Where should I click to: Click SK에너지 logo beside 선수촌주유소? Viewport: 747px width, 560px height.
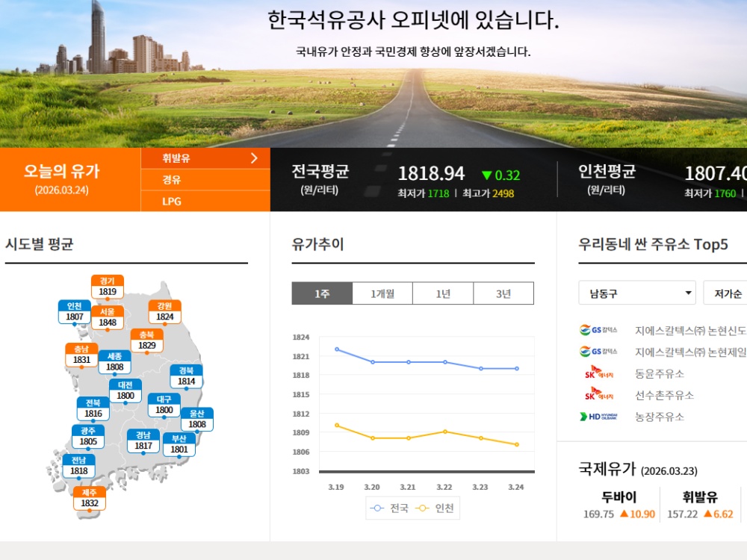599,393
